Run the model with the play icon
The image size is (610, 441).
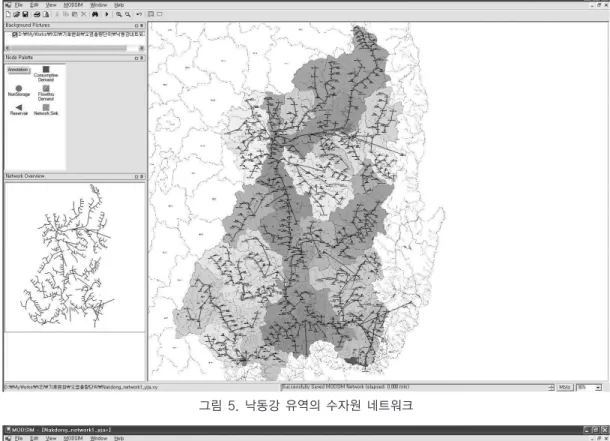(x=107, y=14)
